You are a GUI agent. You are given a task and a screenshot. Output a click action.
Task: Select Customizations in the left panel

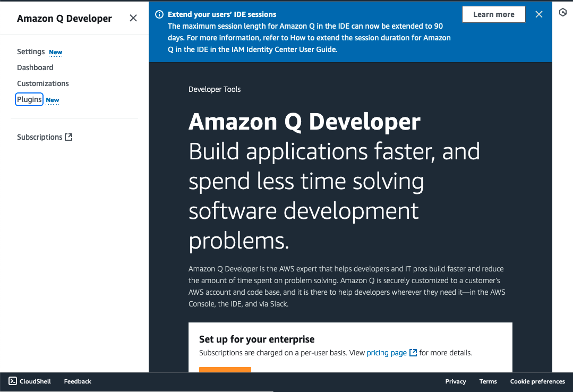42,83
